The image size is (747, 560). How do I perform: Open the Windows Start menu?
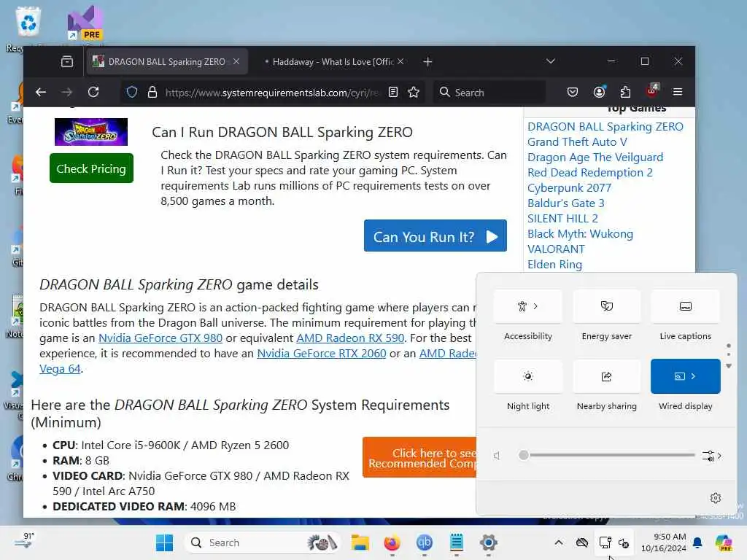click(x=165, y=542)
